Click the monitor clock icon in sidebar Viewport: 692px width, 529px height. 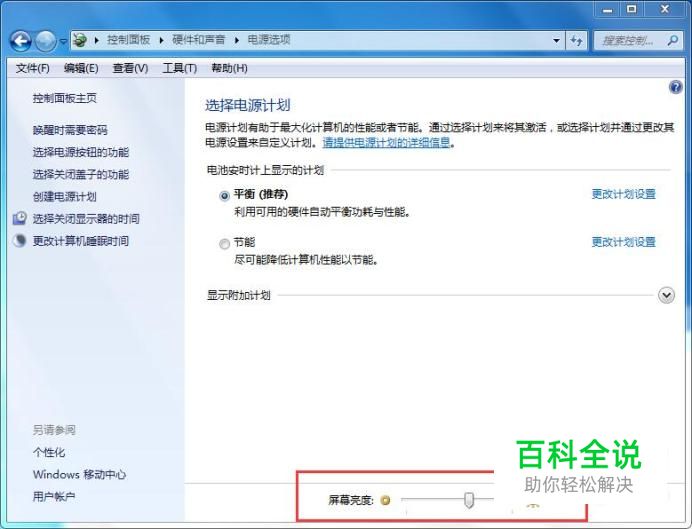[19, 218]
